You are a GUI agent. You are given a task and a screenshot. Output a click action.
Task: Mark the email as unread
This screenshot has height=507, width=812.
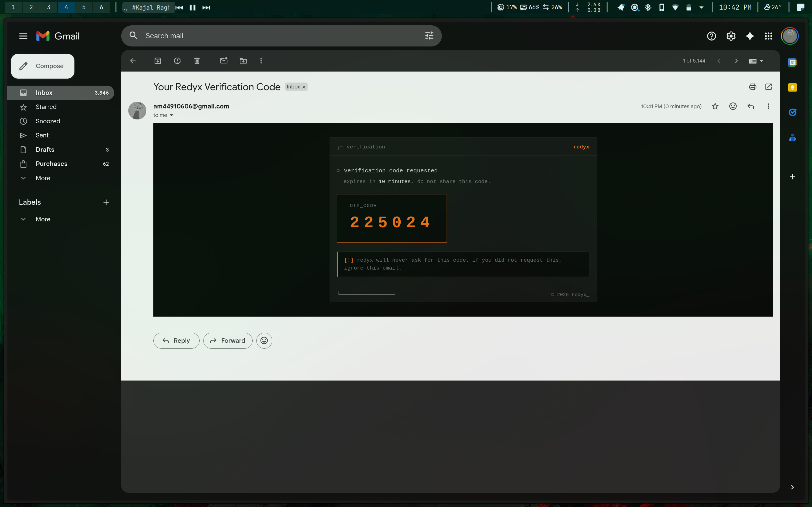pos(224,61)
